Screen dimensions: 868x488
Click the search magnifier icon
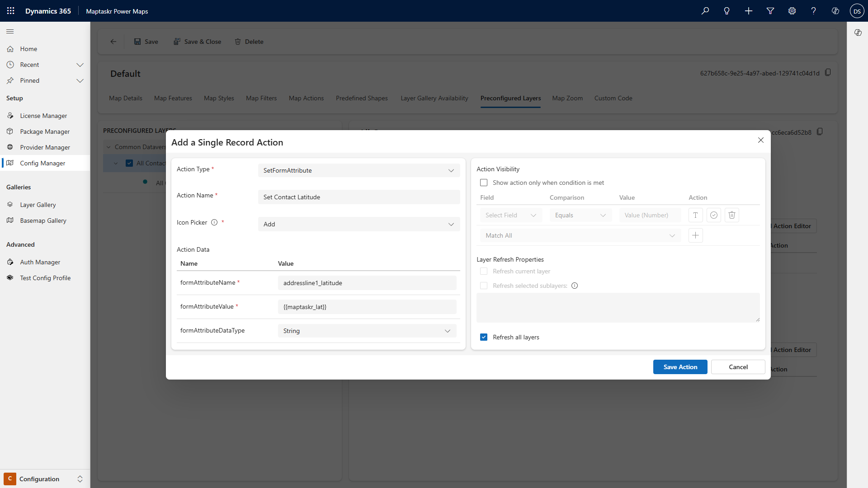tap(705, 11)
